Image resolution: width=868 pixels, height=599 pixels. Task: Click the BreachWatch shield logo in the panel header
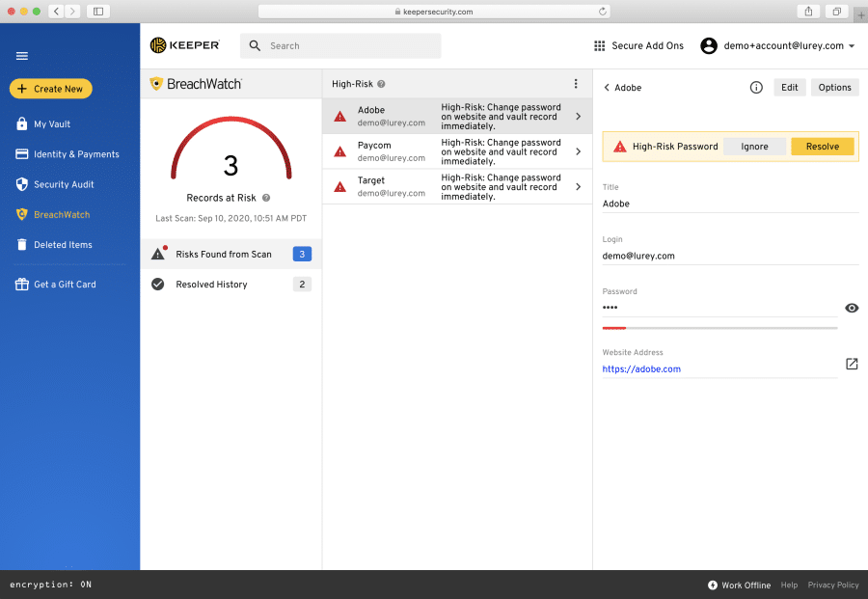point(156,84)
